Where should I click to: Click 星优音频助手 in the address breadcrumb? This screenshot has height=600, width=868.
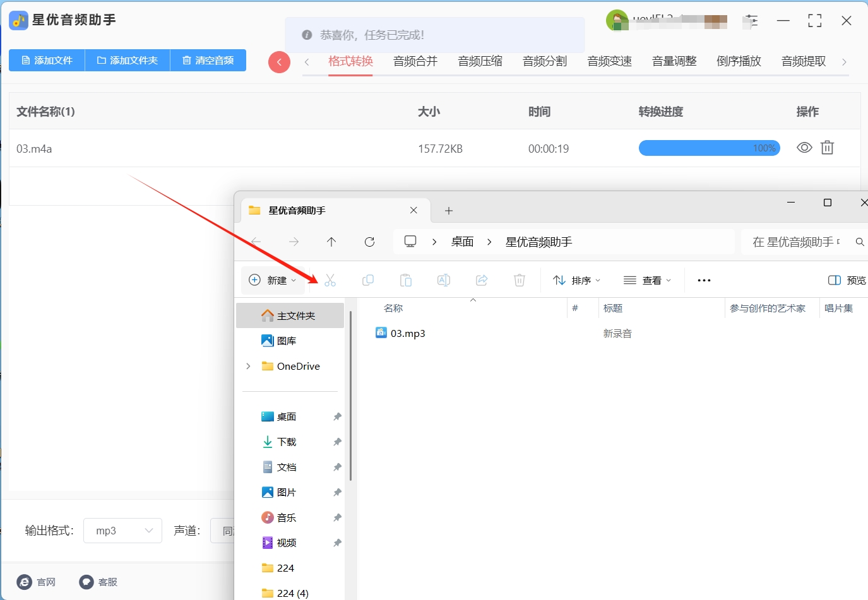tap(538, 242)
